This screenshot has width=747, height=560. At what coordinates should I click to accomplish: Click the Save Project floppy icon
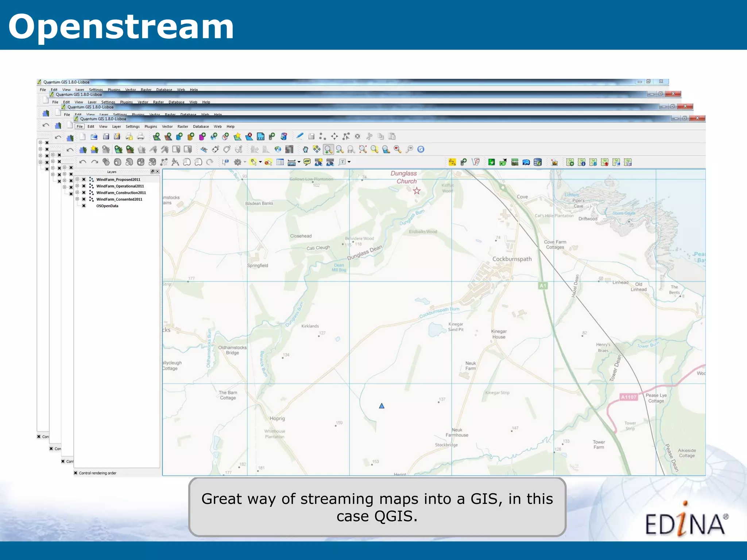106,137
